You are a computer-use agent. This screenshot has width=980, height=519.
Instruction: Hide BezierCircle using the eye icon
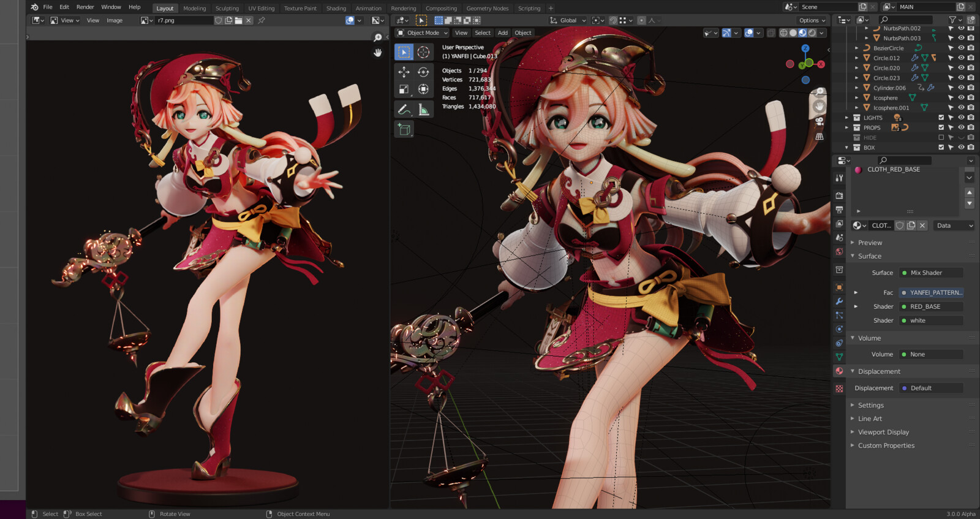click(961, 48)
